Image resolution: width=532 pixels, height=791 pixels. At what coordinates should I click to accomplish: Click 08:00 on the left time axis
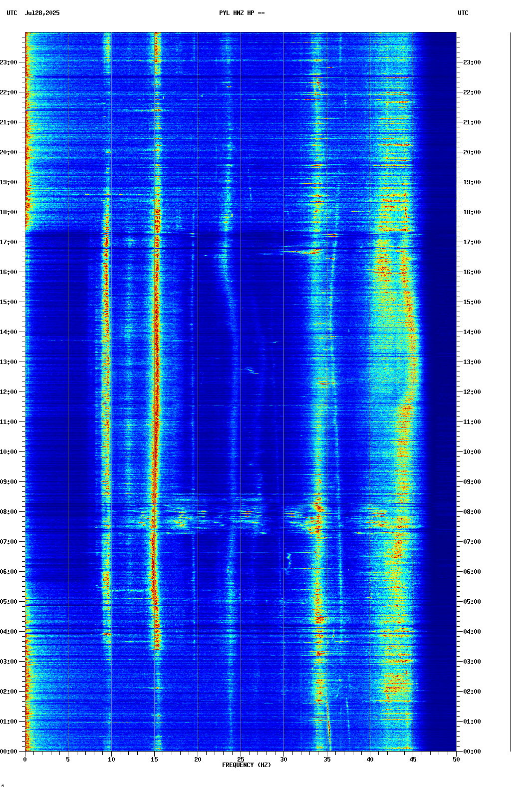tap(9, 512)
